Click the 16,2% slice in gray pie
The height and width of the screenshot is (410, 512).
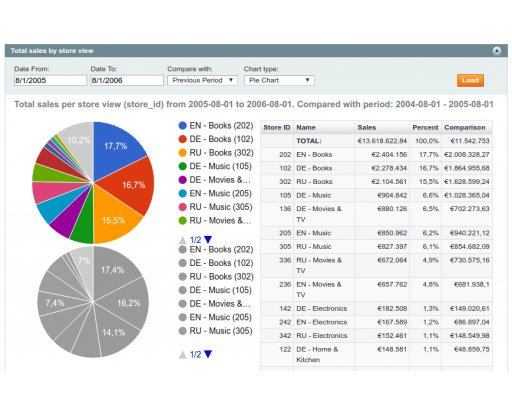point(128,303)
